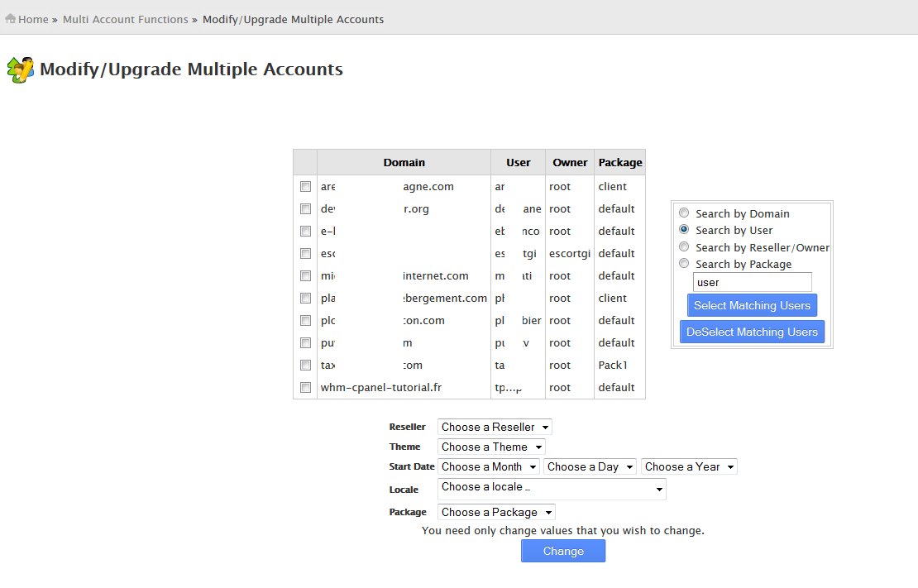Image resolution: width=918 pixels, height=588 pixels.
Task: Check the row starting with e-l
Action: click(306, 231)
